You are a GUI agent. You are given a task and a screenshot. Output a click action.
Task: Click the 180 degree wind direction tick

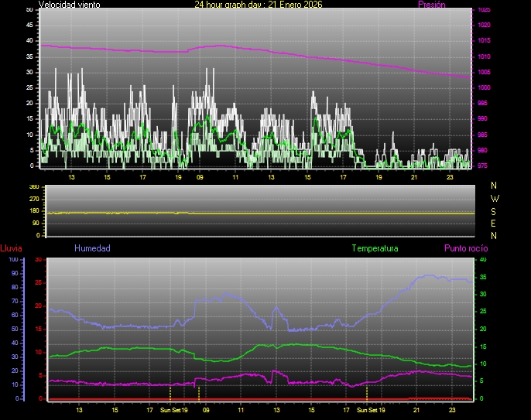coord(33,211)
